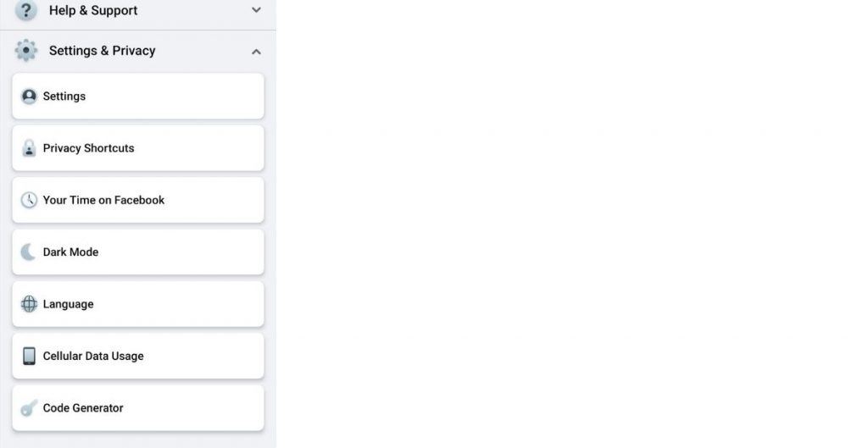
Task: Open Privacy Shortcuts
Action: (x=138, y=148)
